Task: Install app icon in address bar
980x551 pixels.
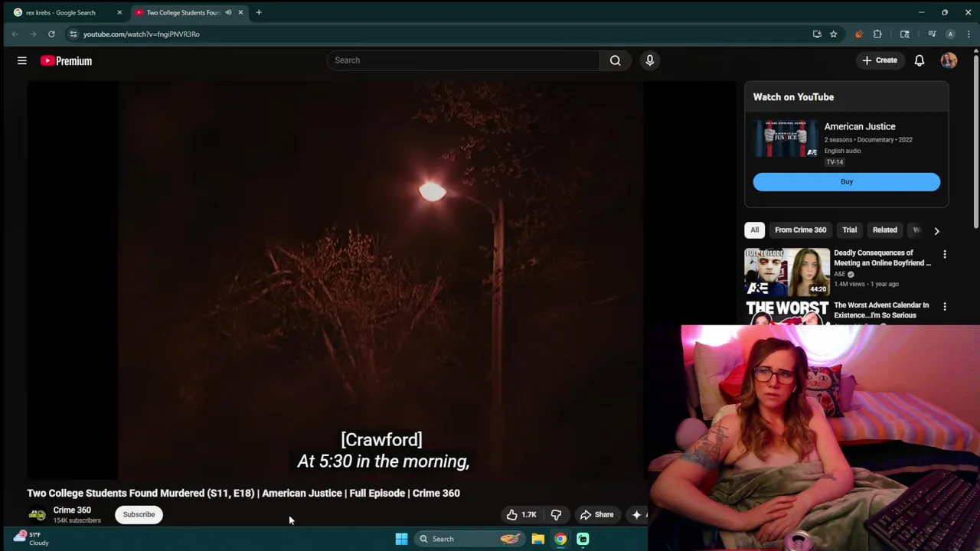Action: point(817,34)
